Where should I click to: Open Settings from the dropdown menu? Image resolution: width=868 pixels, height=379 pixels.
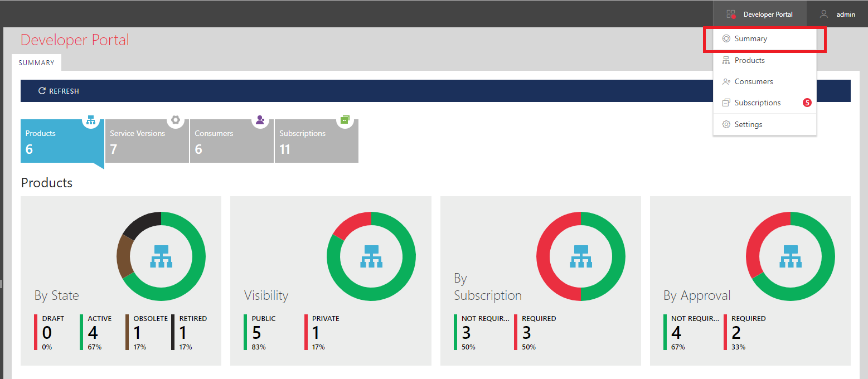point(748,124)
